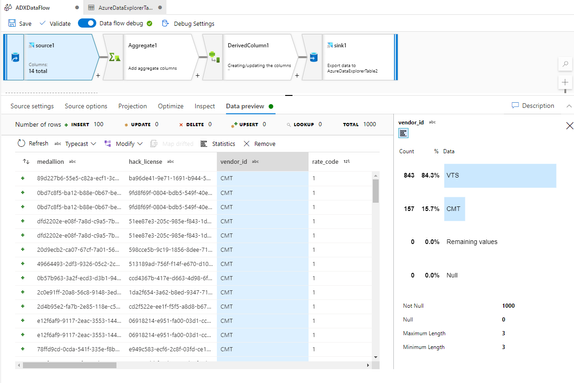Click medallion cell 89d227b6-55e5-c82a-ecf1-3c...
The width and height of the screenshot is (574, 383).
click(x=78, y=178)
